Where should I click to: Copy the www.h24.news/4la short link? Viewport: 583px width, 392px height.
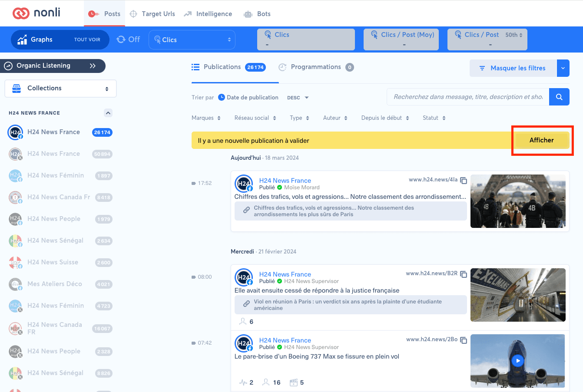coord(464,180)
